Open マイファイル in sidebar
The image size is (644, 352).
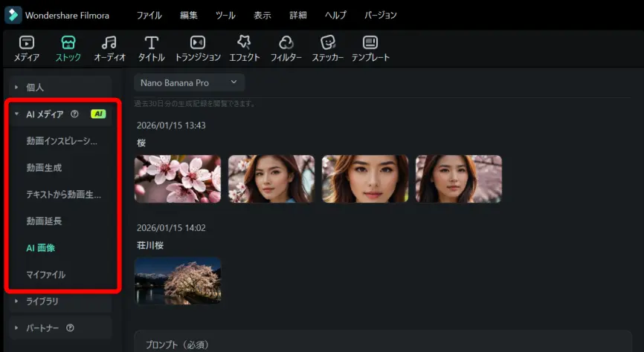click(46, 275)
